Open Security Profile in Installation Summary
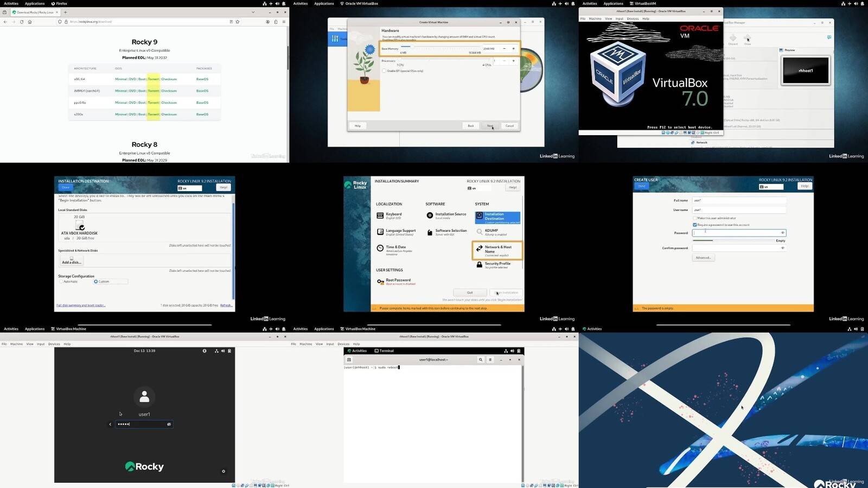The width and height of the screenshot is (868, 488). tap(493, 265)
